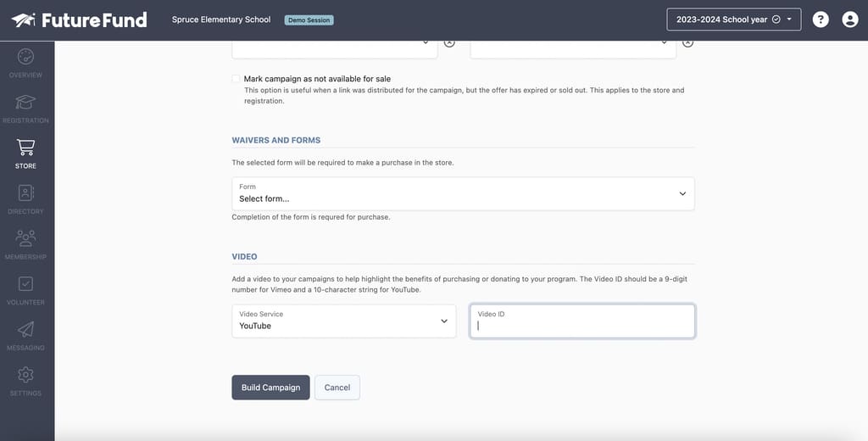Click 'Completion of the form is required' text
868x441 pixels.
(311, 217)
